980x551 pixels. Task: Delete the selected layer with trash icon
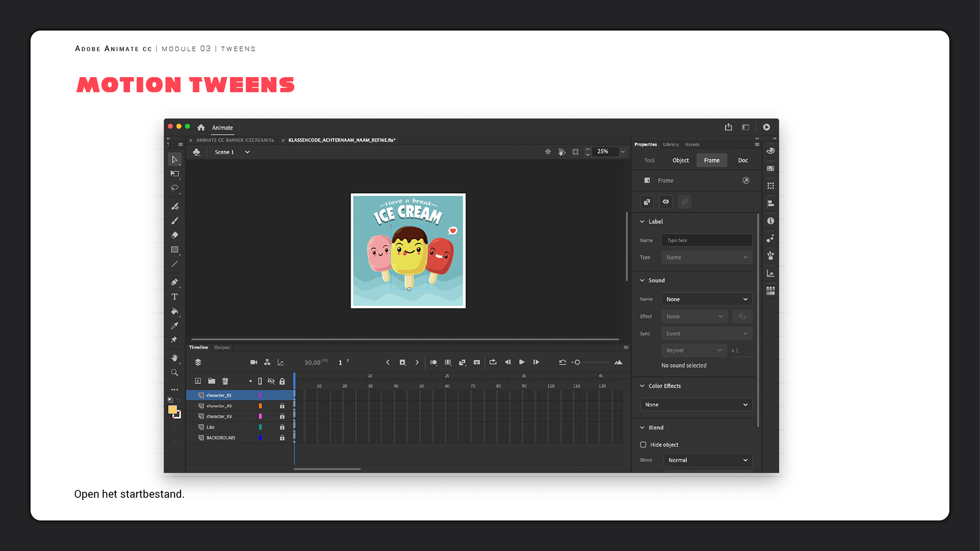pos(225,381)
